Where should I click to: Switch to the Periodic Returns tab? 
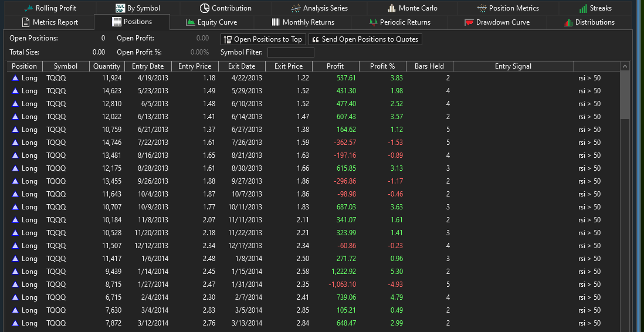(x=400, y=22)
